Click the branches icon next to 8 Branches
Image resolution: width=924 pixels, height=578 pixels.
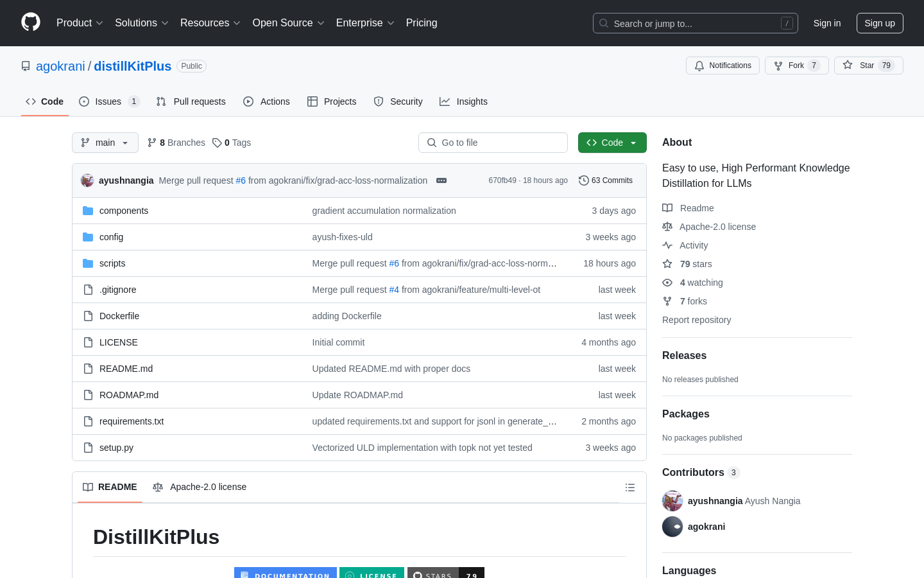[152, 143]
